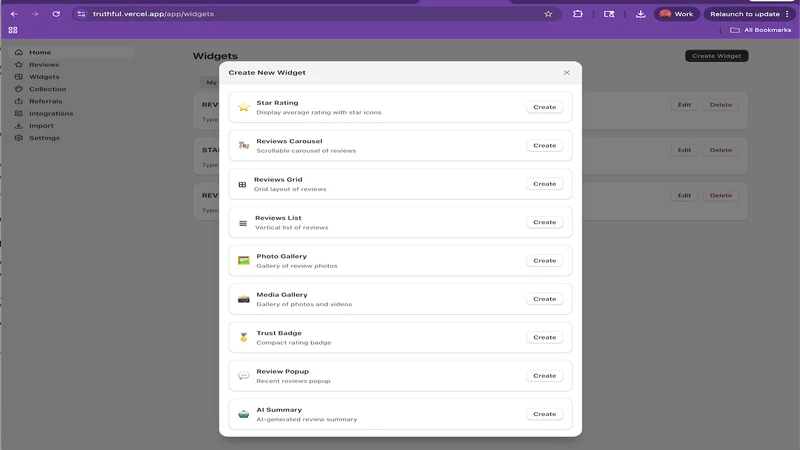Open the browser extensions puzzle icon
The image size is (800, 450).
pos(578,14)
